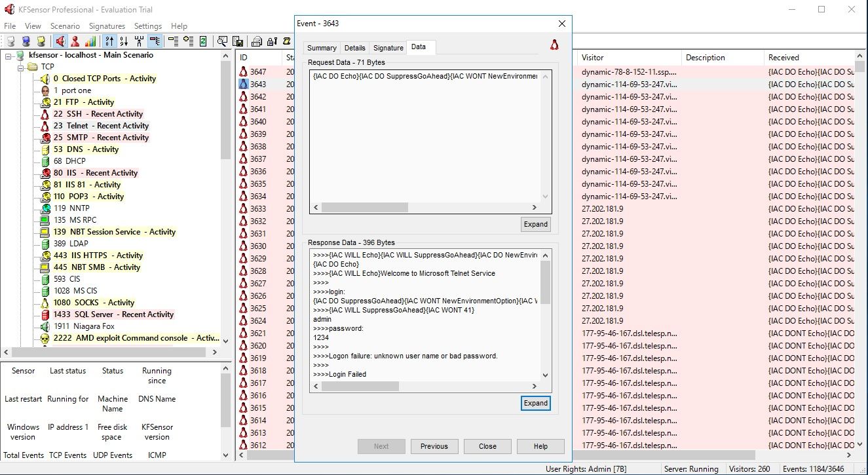Click the dialog's Close button
Image resolution: width=868 pixels, height=475 pixels.
point(487,446)
